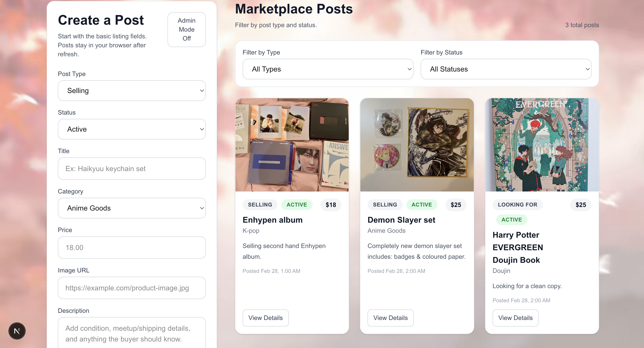View Details for Demon Slayer set
The image size is (644, 348).
coord(390,318)
